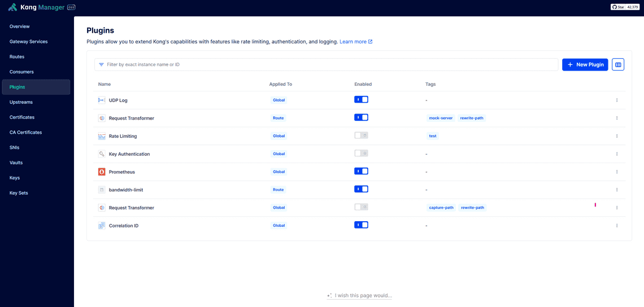This screenshot has width=644, height=307.
Task: Enable the Key Authentication plugin toggle
Action: (x=361, y=153)
